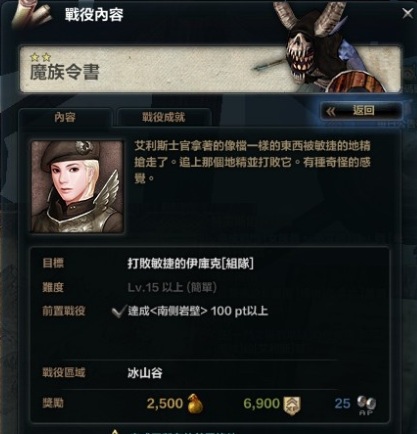Click the warning triangle icon at bottom
The width and height of the screenshot is (417, 434).
(115, 431)
